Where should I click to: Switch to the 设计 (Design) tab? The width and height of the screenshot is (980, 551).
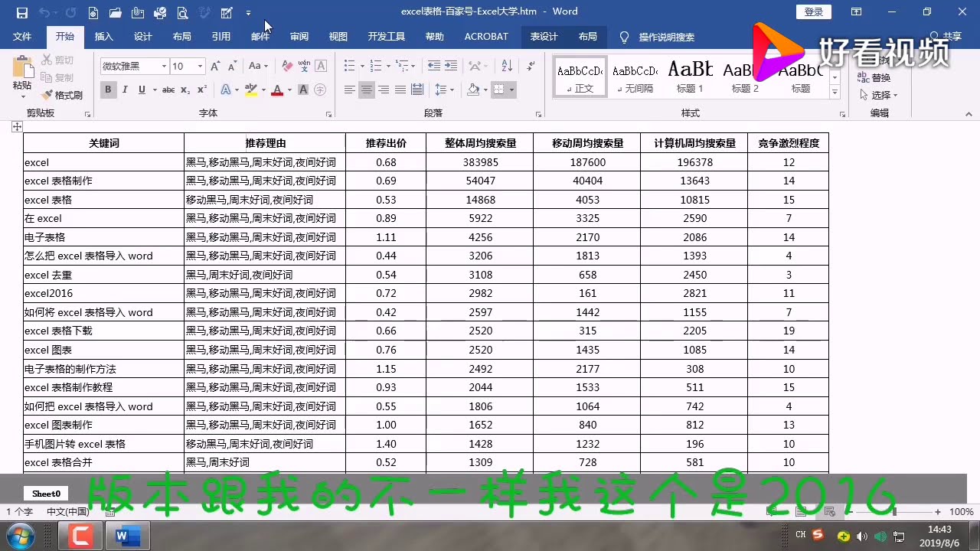(x=142, y=37)
